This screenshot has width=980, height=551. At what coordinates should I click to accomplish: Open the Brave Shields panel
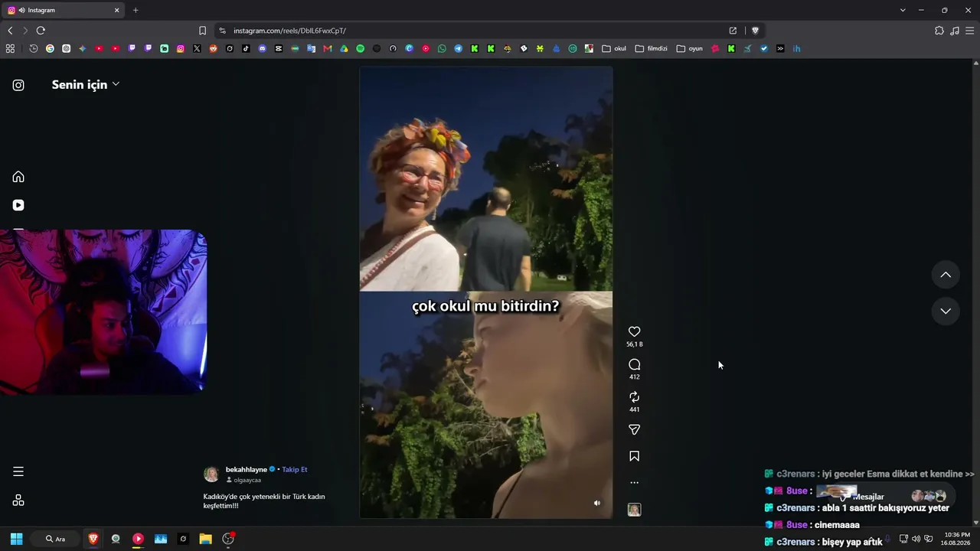(x=755, y=31)
